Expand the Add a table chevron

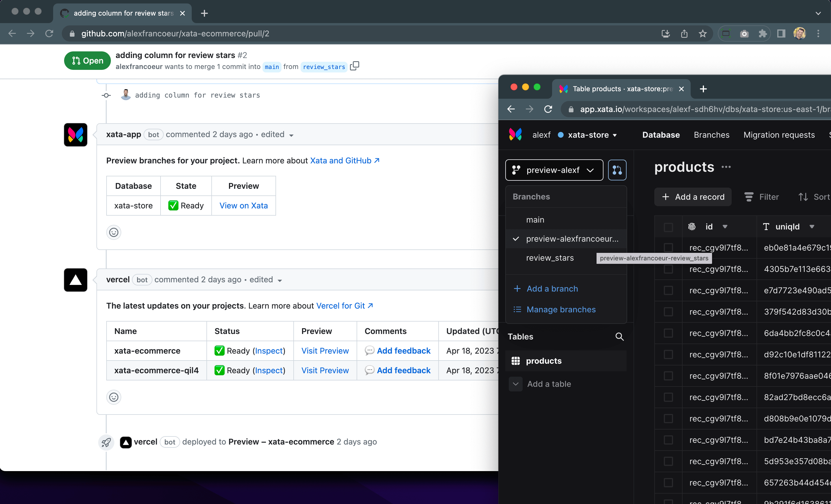(x=516, y=384)
